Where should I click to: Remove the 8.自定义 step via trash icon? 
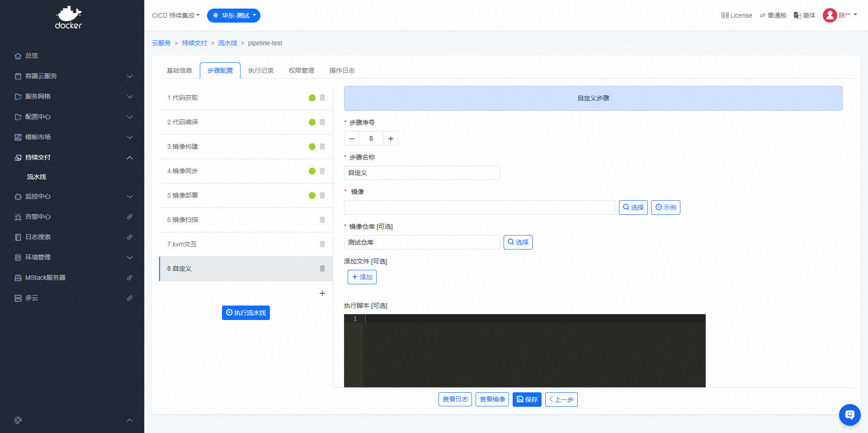click(x=322, y=268)
